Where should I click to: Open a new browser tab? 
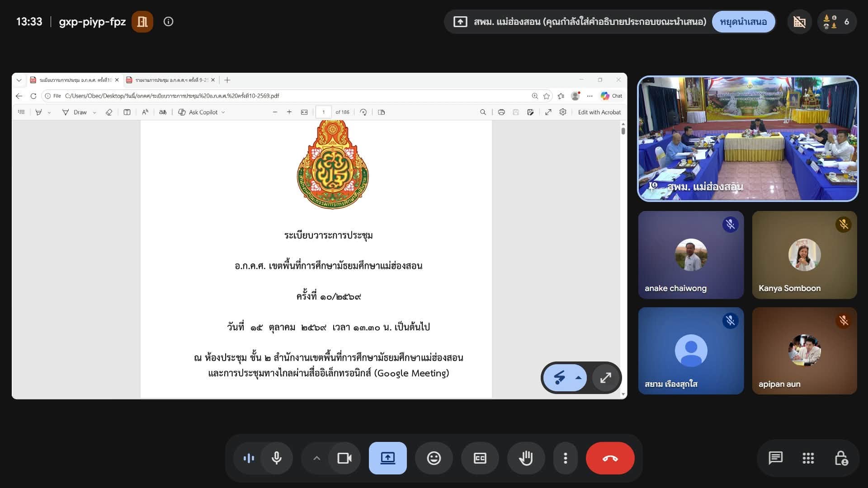point(227,80)
